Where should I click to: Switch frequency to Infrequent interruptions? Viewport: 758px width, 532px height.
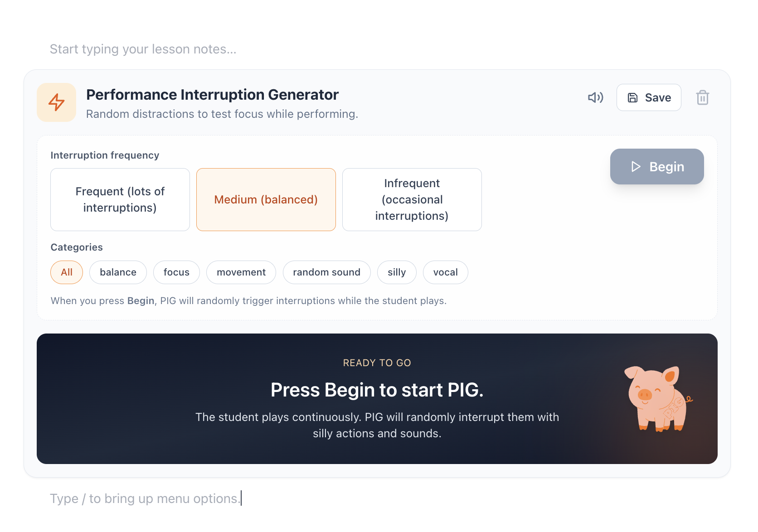tap(411, 199)
